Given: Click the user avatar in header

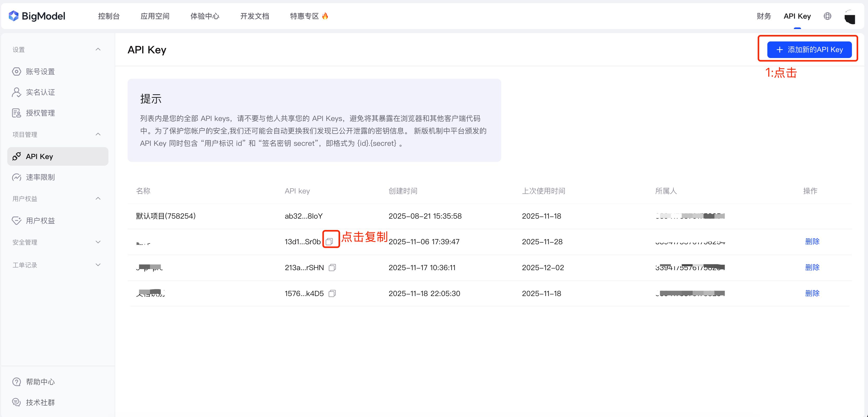Looking at the screenshot, I should (850, 17).
